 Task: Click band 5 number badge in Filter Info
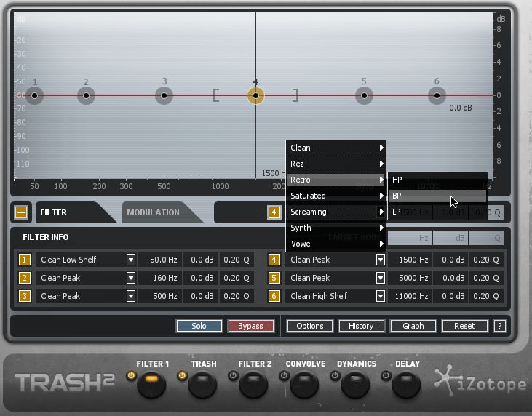pyautogui.click(x=274, y=278)
